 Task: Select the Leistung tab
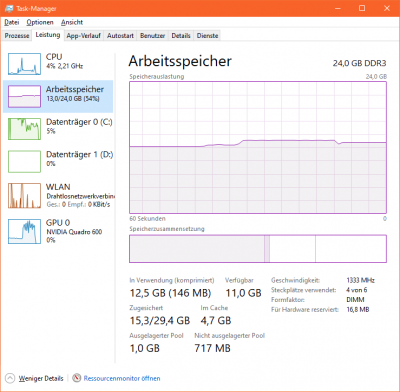(x=48, y=35)
